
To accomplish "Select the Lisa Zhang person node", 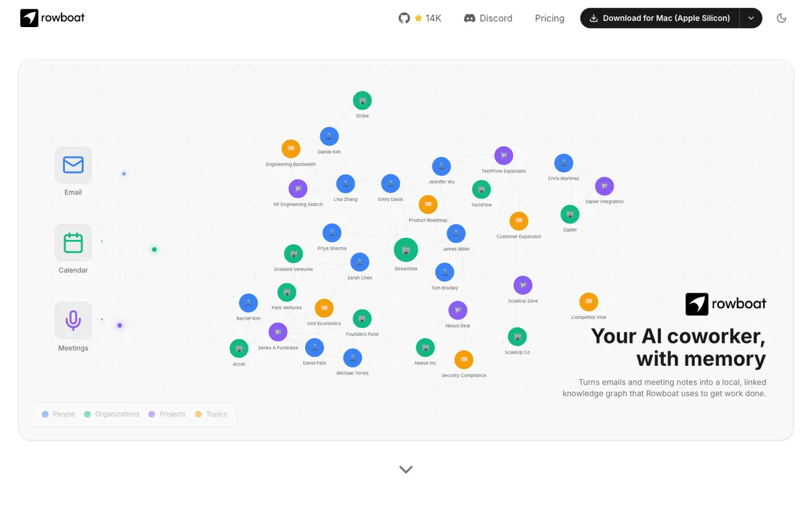I will 346,184.
